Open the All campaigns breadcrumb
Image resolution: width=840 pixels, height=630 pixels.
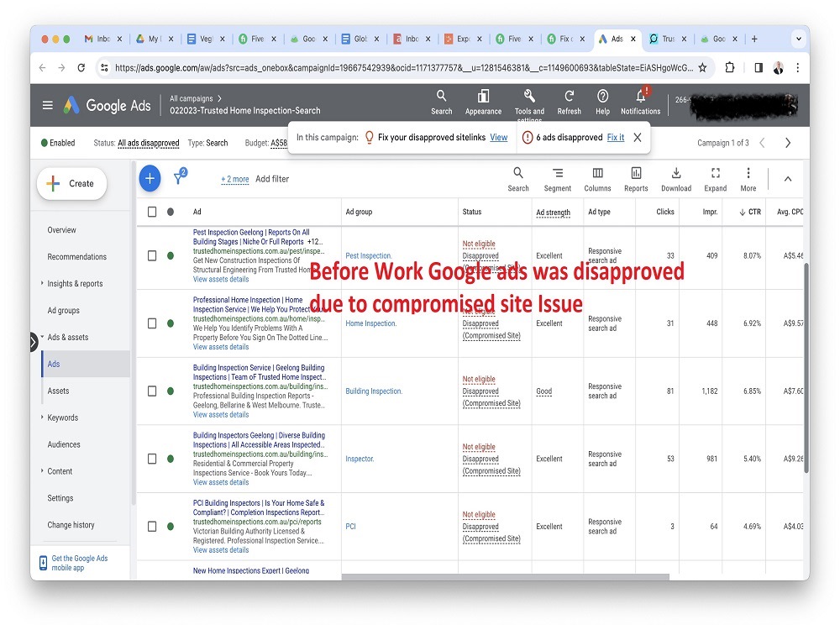coord(192,98)
